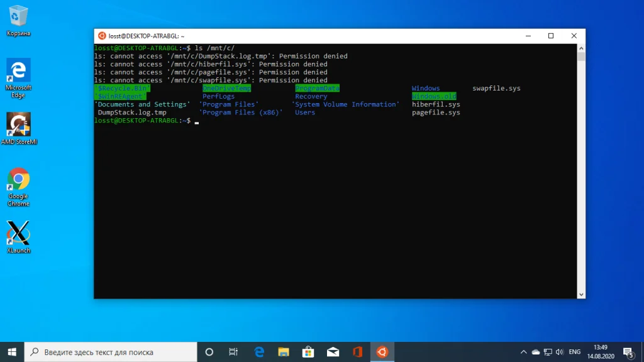Click the Ubuntu terminal taskbar button
The width and height of the screenshot is (644, 362).
382,352
